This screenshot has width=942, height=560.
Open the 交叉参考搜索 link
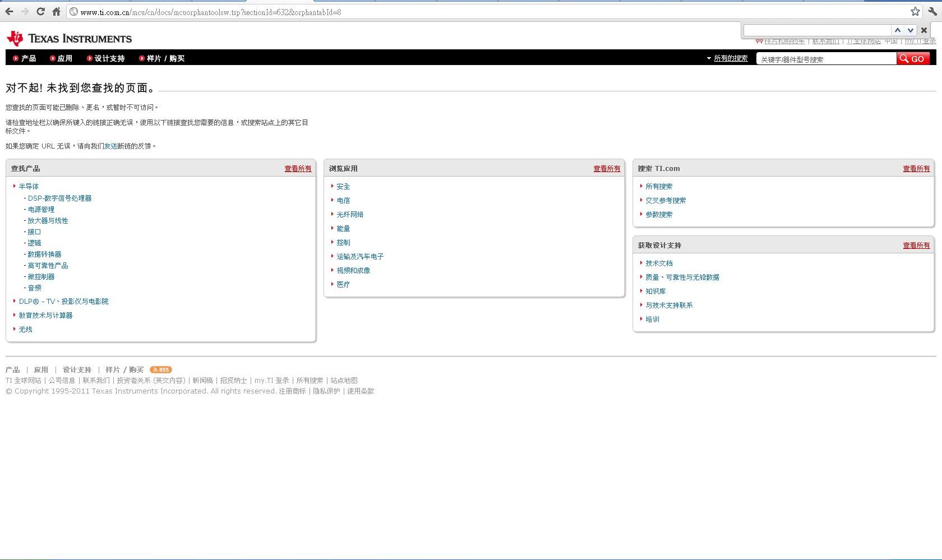point(666,201)
